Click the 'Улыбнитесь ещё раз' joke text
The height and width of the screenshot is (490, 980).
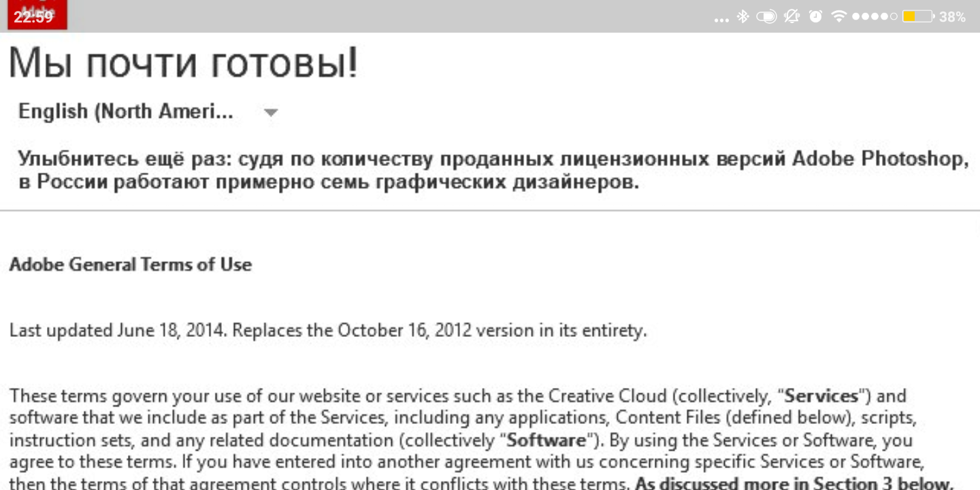click(x=493, y=171)
